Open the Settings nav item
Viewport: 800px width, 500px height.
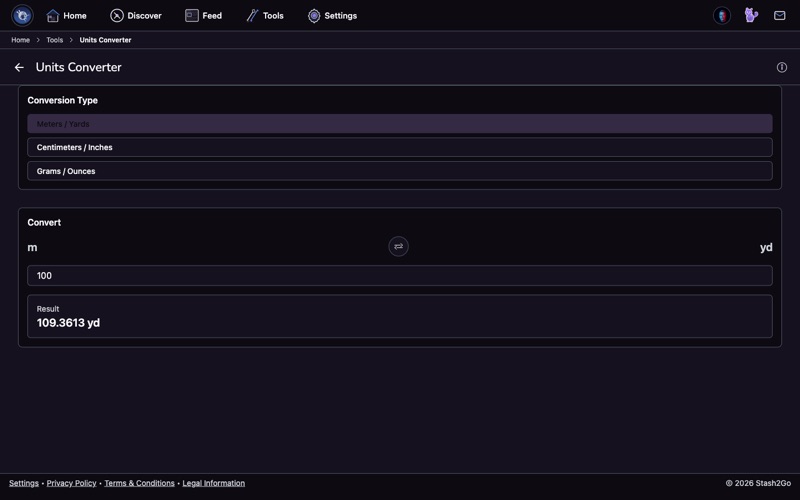332,16
